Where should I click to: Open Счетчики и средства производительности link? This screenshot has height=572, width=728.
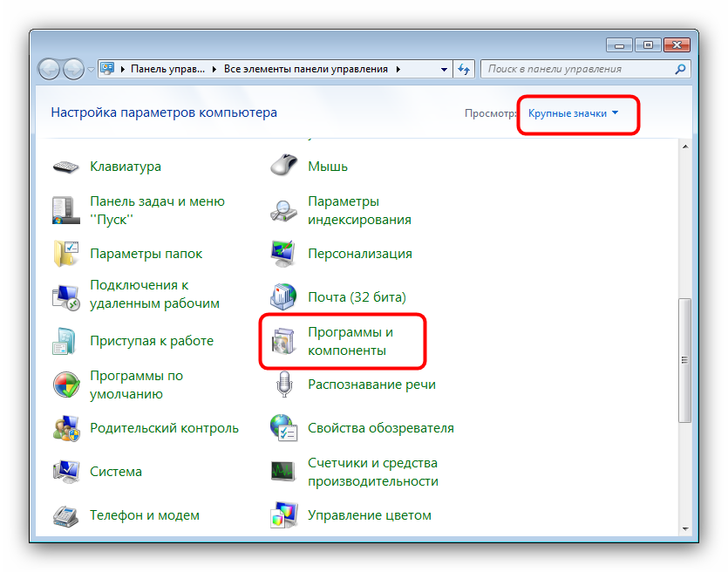[373, 472]
